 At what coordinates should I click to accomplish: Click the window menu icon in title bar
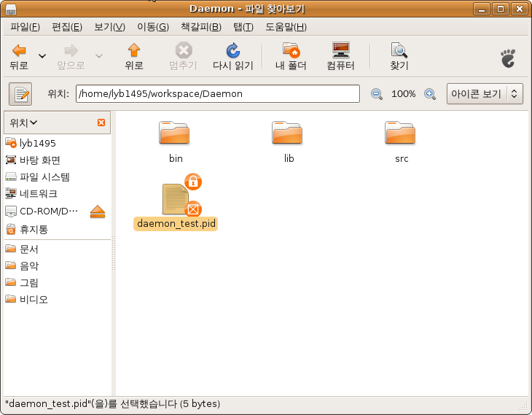click(11, 9)
